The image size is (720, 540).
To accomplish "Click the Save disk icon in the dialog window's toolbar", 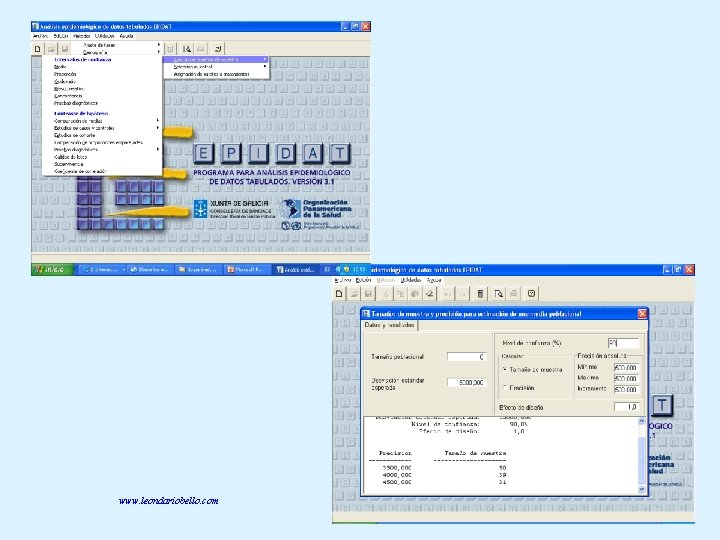I will pyautogui.click(x=368, y=293).
